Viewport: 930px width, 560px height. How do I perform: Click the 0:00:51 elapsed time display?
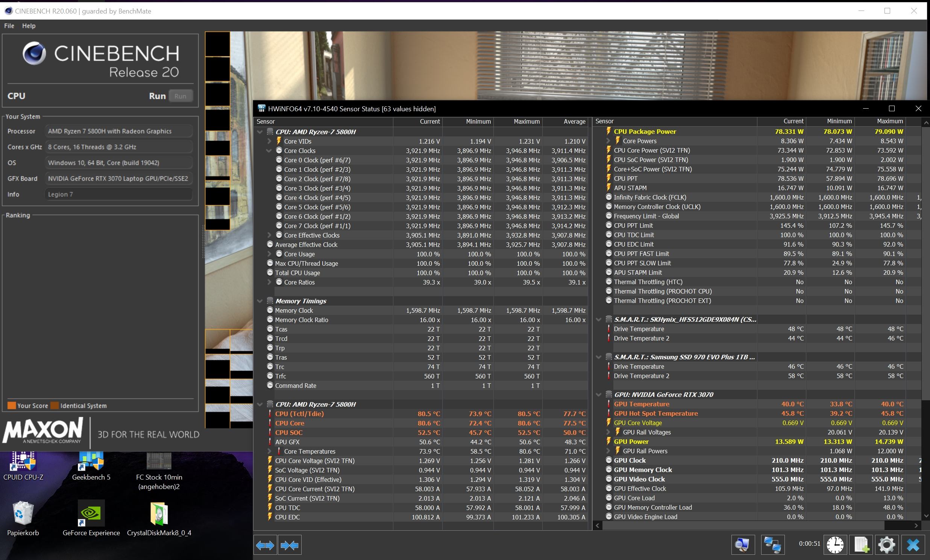(809, 544)
